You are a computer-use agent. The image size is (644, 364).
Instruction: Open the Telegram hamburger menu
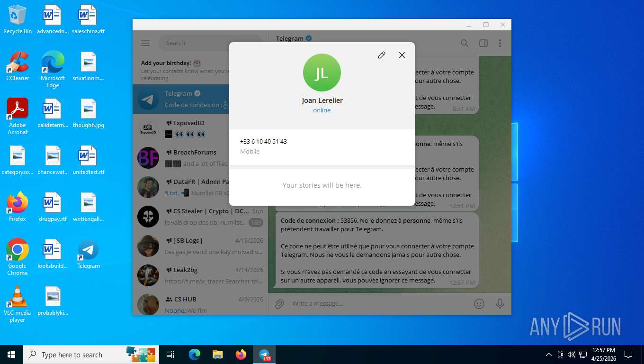coord(145,43)
